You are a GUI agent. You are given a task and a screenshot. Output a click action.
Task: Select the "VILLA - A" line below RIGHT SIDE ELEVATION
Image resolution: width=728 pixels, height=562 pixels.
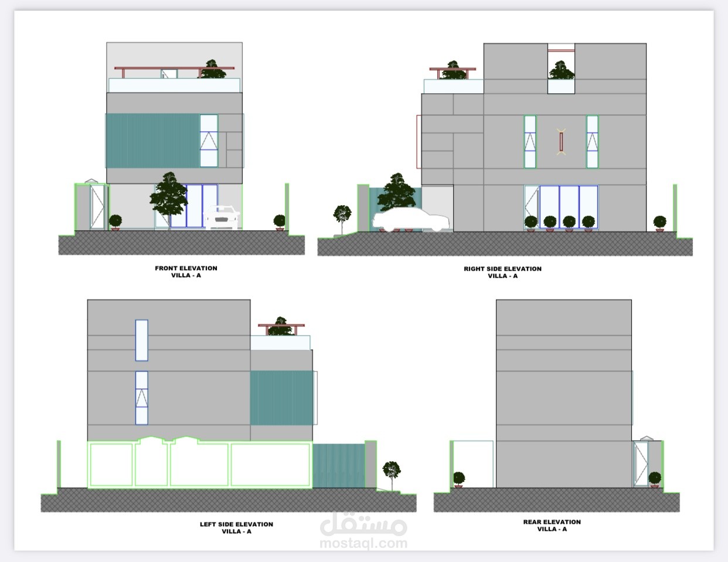coord(502,276)
